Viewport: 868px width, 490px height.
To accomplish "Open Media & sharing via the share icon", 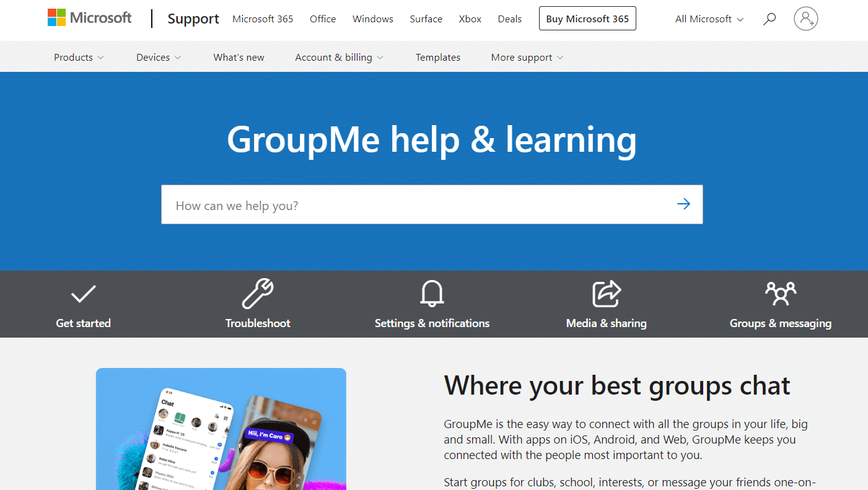I will pos(606,294).
